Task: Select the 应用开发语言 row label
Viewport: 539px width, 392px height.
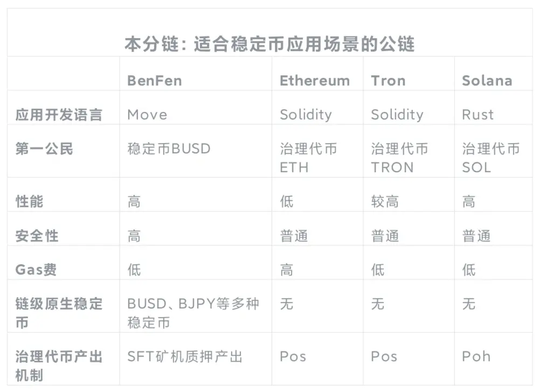Action: 59,115
